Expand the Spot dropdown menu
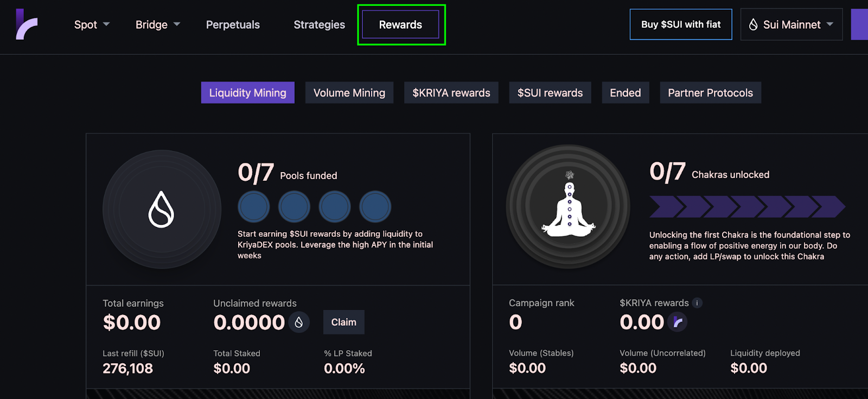Viewport: 868px width, 399px height. point(92,24)
